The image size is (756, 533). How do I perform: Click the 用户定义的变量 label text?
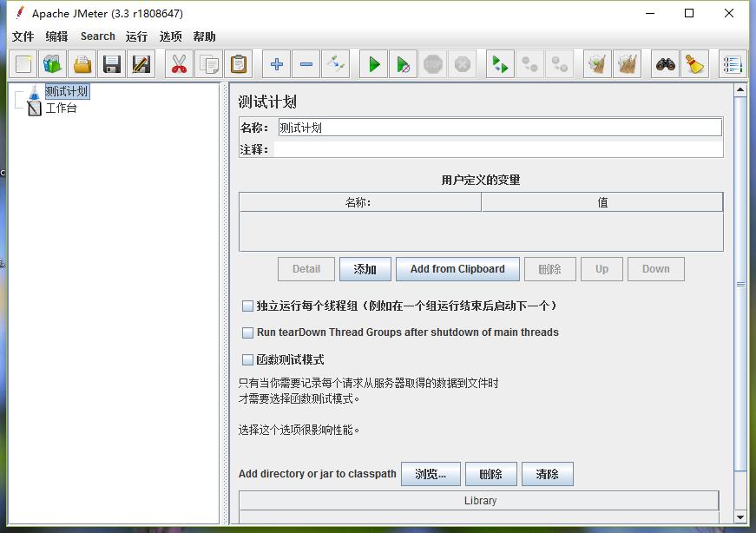(481, 180)
